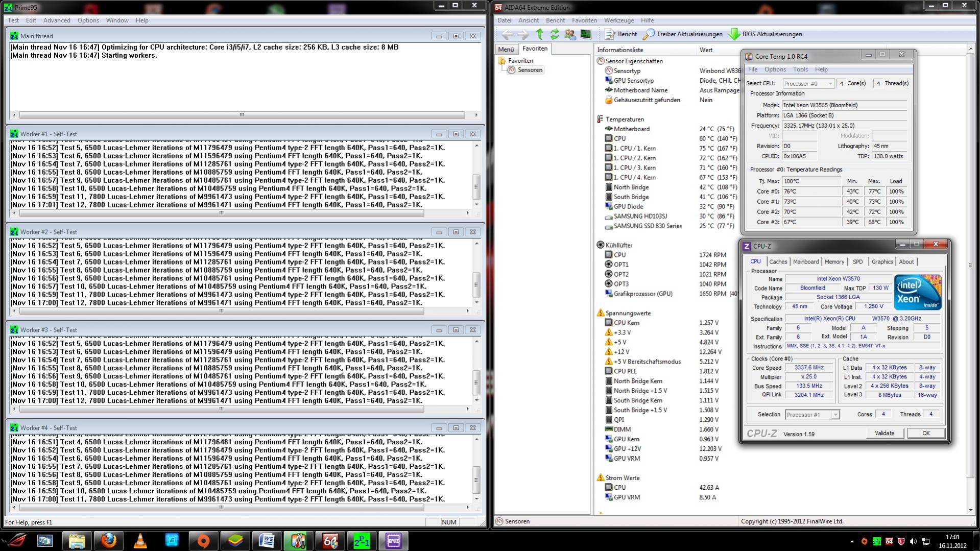
Task: Open VLC media player from taskbar
Action: click(x=140, y=540)
